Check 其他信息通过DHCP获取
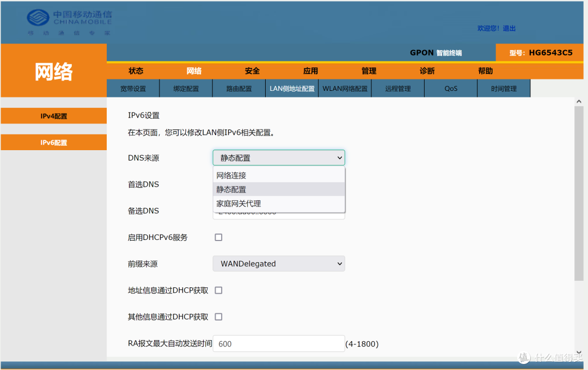The width and height of the screenshot is (588, 370). 218,316
